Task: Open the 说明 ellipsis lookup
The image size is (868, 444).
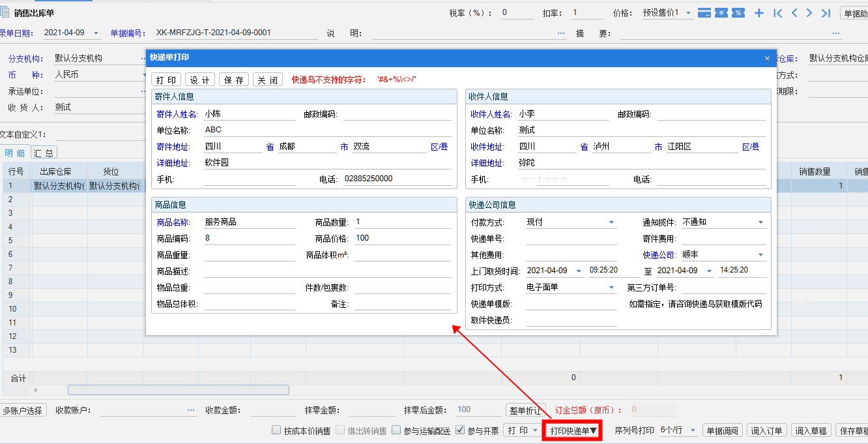Action: pos(561,33)
